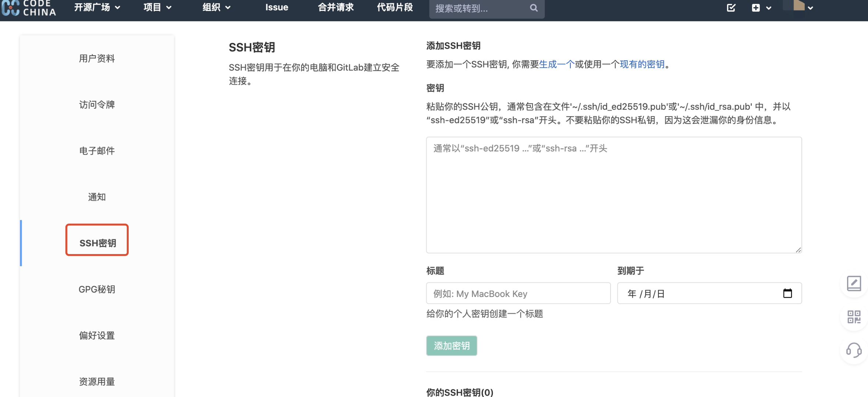The height and width of the screenshot is (397, 868).
Task: Click the calendar icon in expiry field
Action: coord(787,293)
